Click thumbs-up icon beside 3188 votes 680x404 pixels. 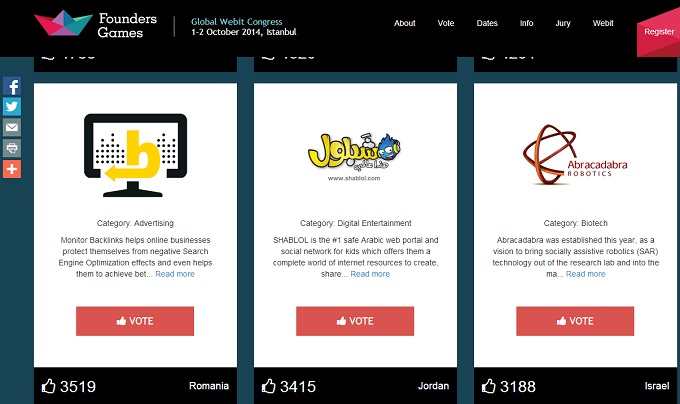pos(488,386)
